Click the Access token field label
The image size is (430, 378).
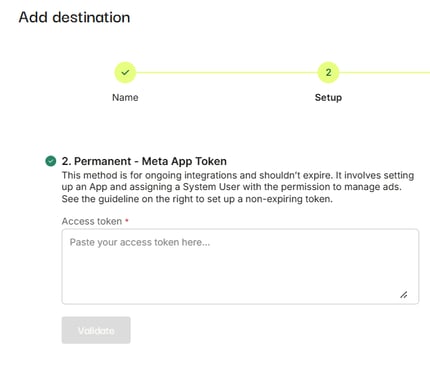[x=92, y=221]
